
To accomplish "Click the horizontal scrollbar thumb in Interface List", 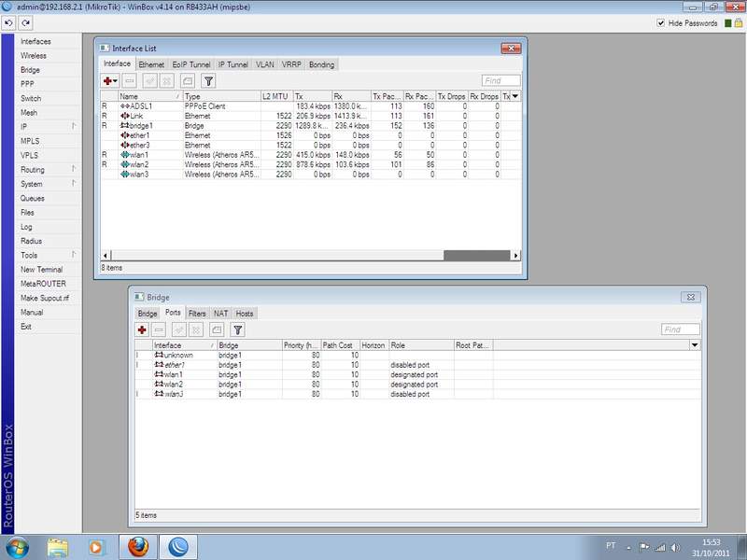I will [476, 255].
